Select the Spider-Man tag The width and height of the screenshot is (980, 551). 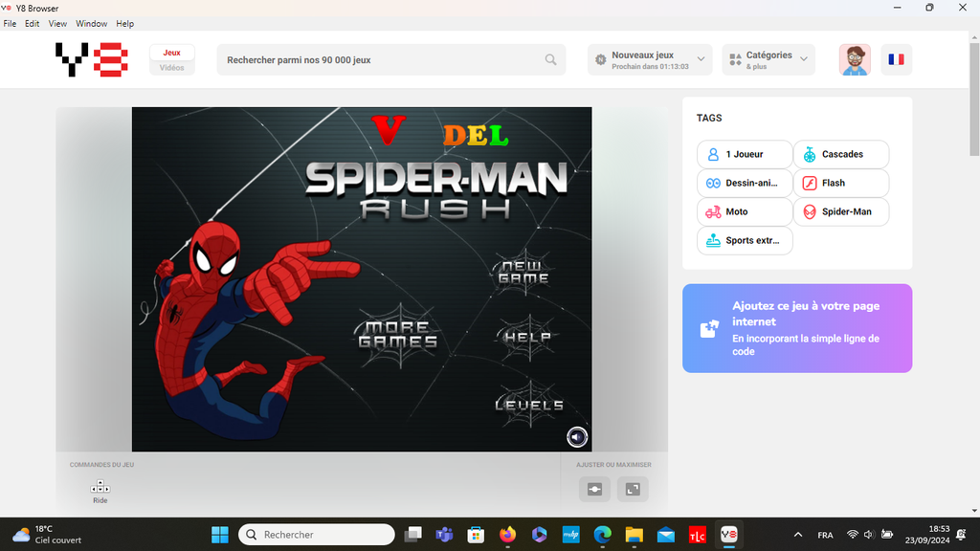tap(841, 211)
